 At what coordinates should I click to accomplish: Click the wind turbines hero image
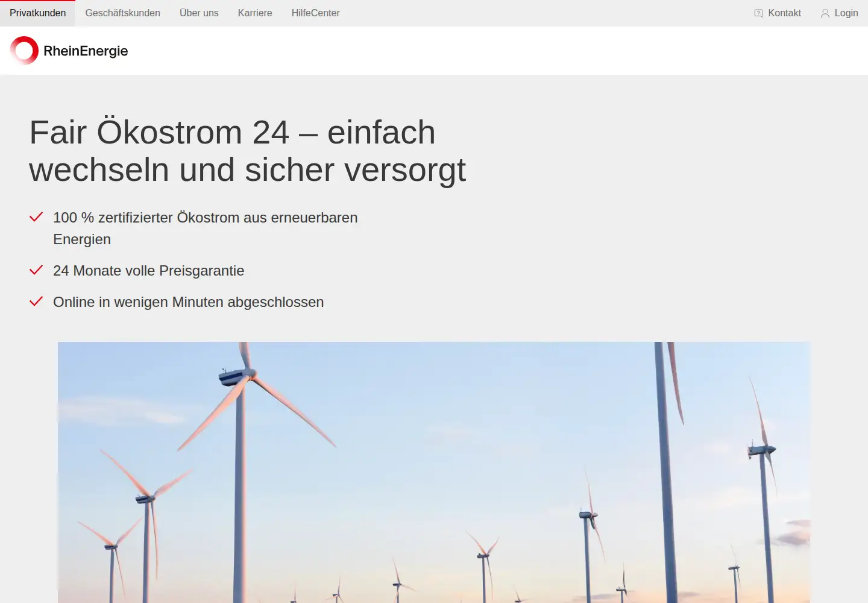coord(434,473)
